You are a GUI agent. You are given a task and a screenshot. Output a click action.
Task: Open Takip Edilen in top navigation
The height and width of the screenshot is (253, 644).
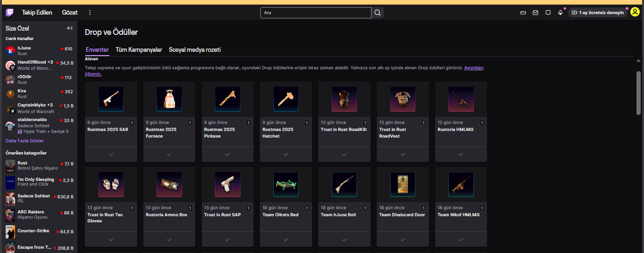tap(37, 13)
